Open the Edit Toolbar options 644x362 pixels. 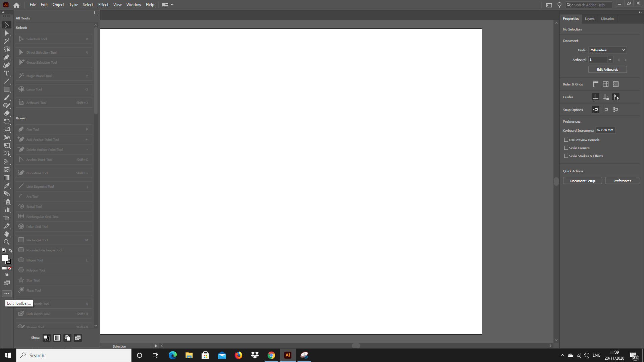7,294
